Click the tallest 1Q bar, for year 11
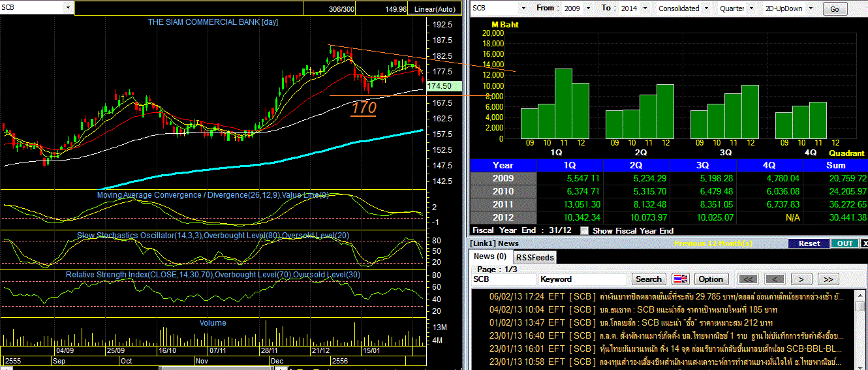The width and height of the screenshot is (868, 370). (563, 104)
